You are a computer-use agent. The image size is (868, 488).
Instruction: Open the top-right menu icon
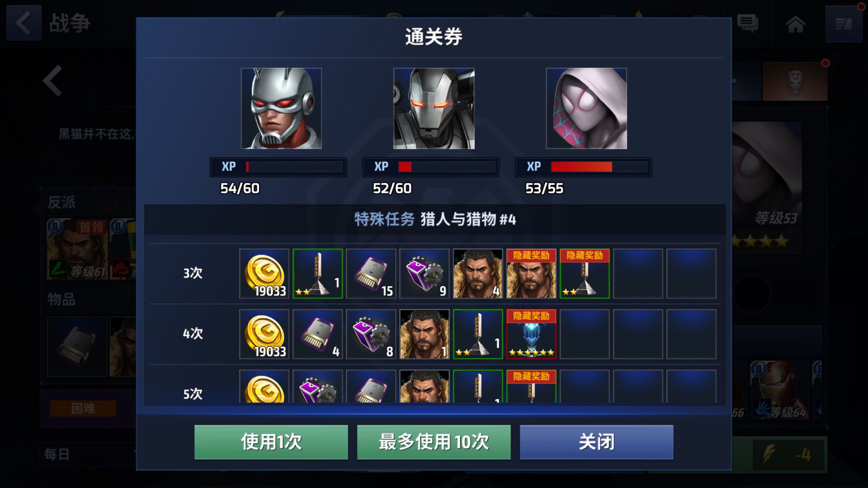click(x=844, y=24)
